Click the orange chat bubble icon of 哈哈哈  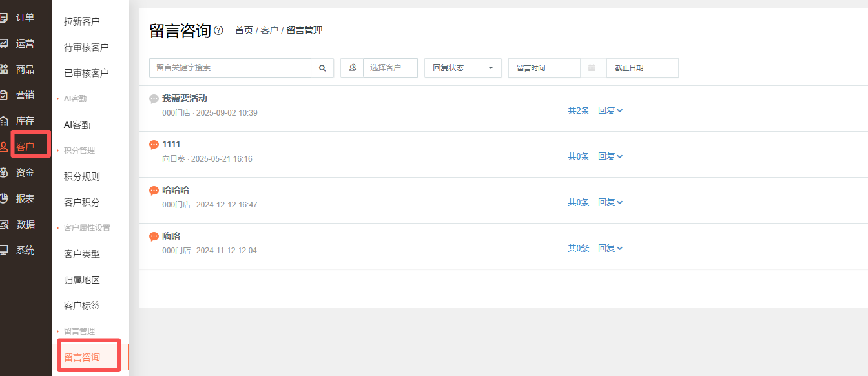[154, 191]
